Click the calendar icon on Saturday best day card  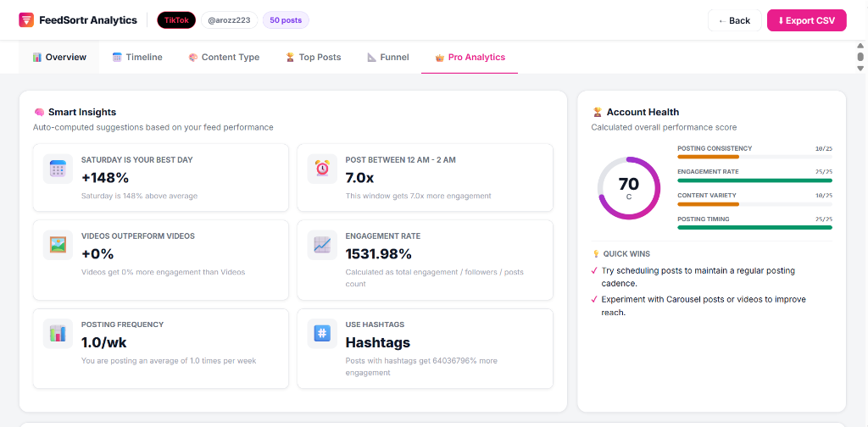point(58,169)
